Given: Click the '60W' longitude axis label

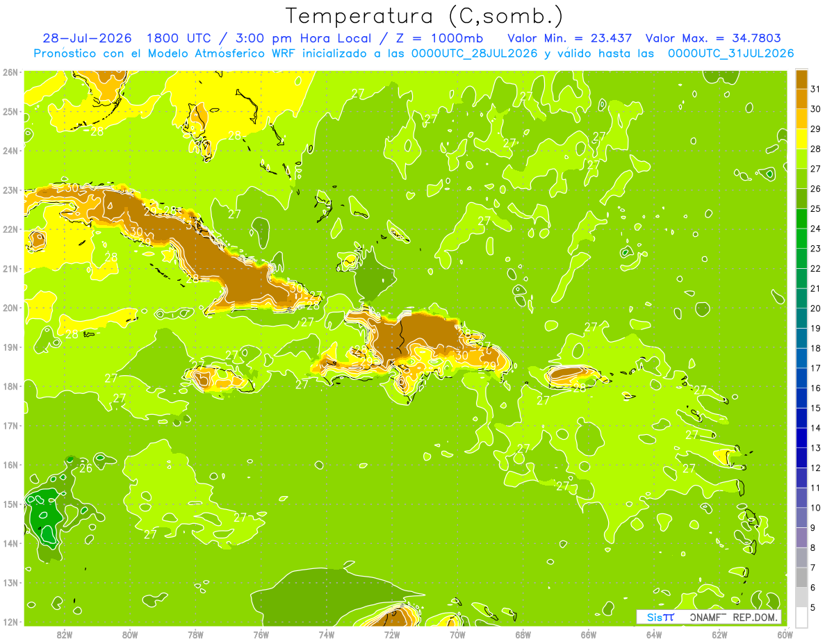Looking at the screenshot, I should click(x=785, y=634).
